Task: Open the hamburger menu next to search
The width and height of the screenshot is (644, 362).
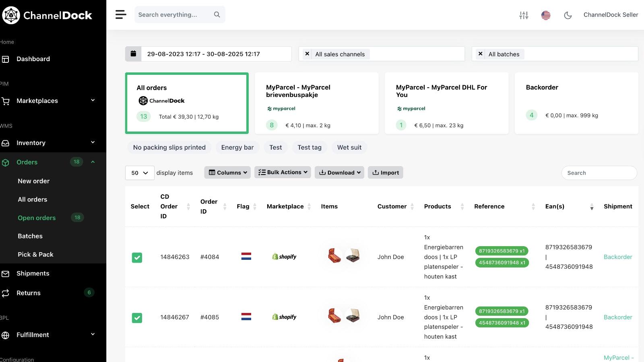Action: (120, 14)
